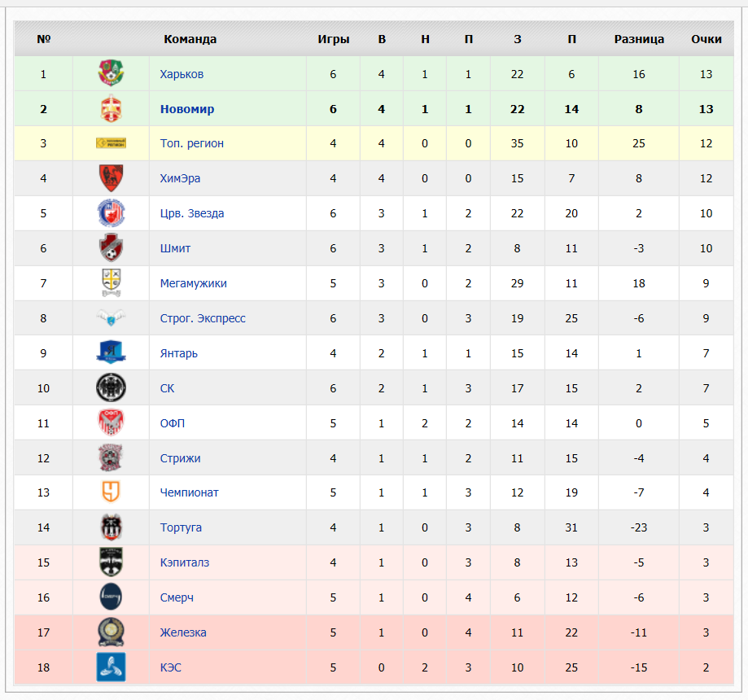Image resolution: width=748 pixels, height=700 pixels.
Task: Open the Строг. Экспресс team page
Action: pos(203,318)
